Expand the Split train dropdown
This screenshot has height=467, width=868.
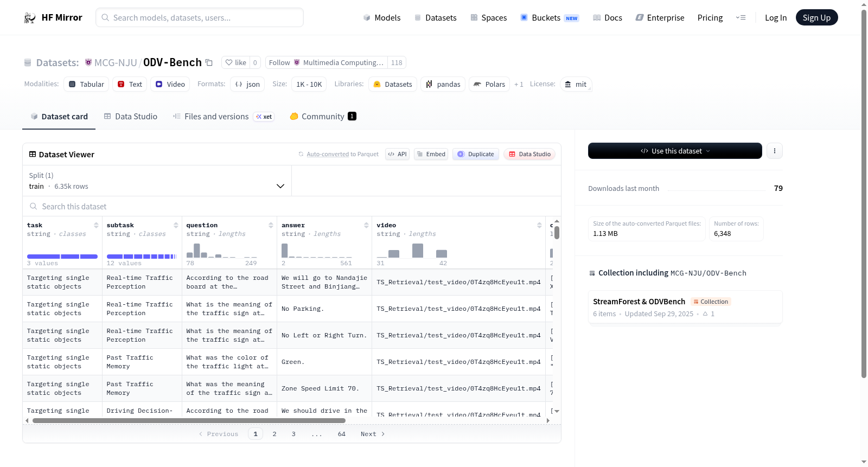coord(157,181)
